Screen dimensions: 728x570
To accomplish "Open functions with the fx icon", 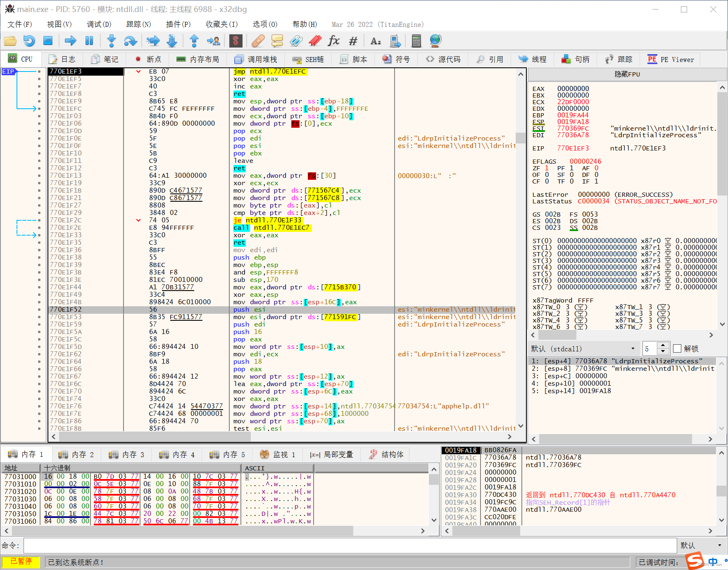I will tap(334, 41).
